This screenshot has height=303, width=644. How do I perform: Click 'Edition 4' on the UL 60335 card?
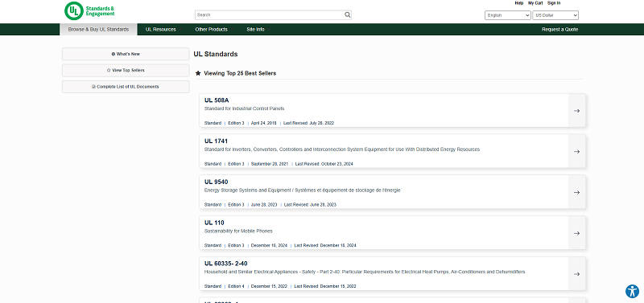click(236, 286)
